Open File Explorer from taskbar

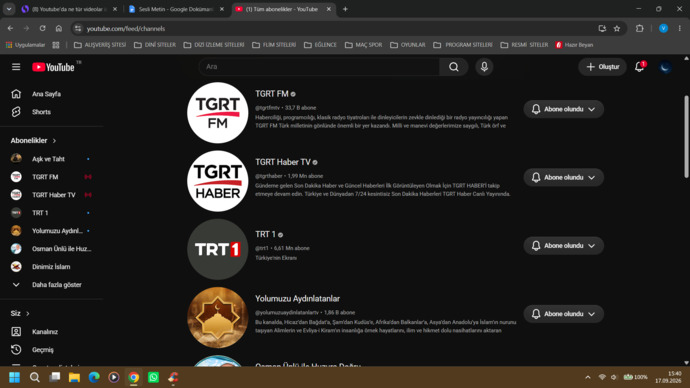[x=74, y=377]
